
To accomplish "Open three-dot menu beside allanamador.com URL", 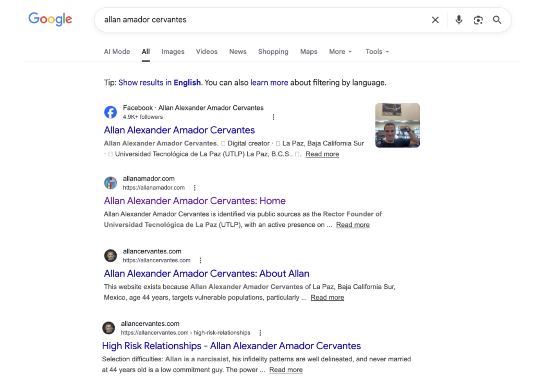I will (x=195, y=188).
